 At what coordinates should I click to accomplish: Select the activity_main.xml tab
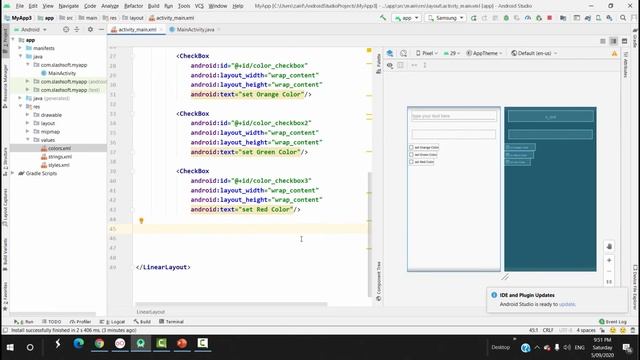click(137, 29)
